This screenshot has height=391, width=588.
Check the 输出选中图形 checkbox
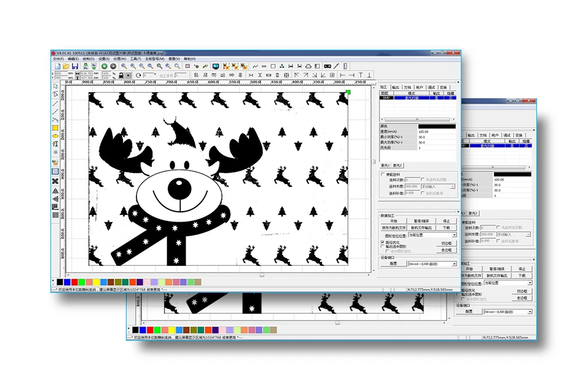pyautogui.click(x=383, y=247)
